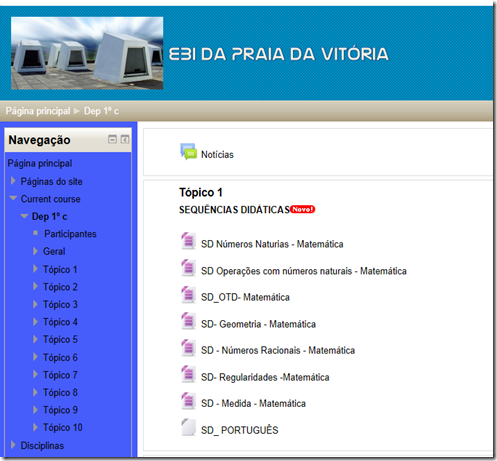Open SD - Medida - Matemática link

(253, 404)
